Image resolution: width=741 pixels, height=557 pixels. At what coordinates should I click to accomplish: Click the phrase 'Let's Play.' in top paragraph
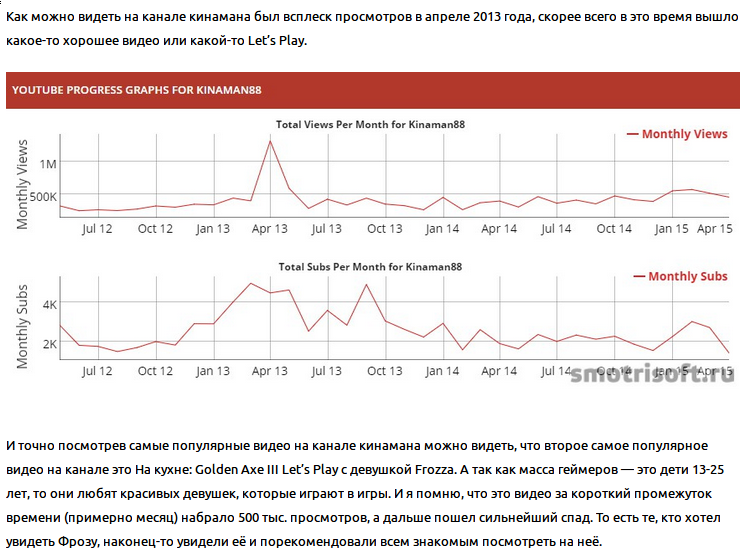click(277, 41)
